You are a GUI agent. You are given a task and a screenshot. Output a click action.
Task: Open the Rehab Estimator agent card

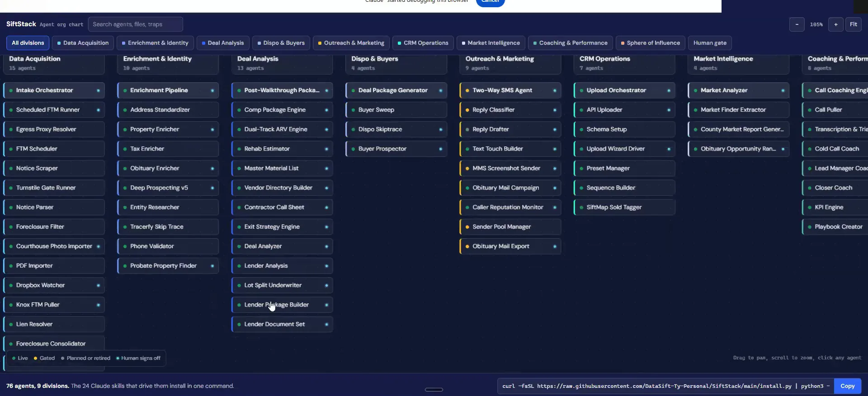click(x=283, y=149)
